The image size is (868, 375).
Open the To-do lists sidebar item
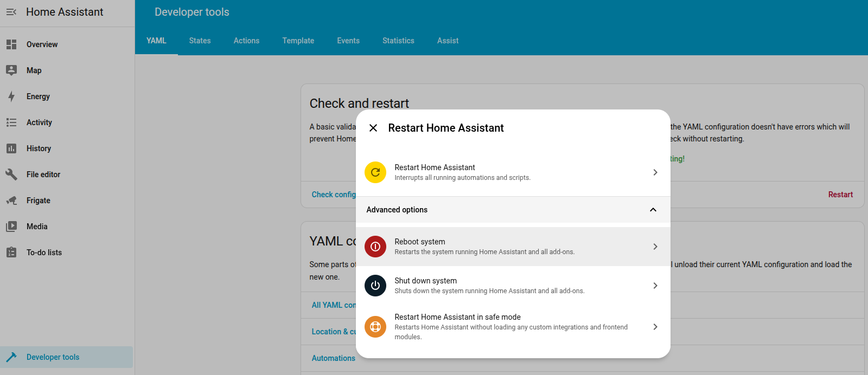(44, 253)
